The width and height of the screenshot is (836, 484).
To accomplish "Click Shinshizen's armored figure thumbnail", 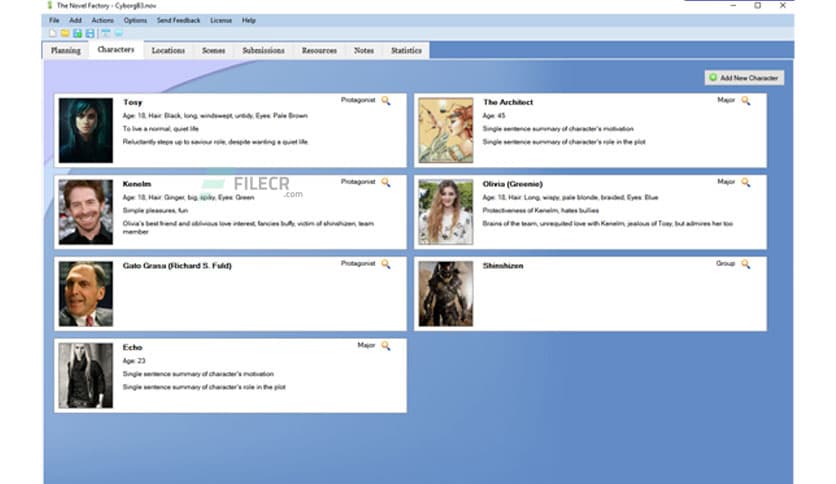I will pyautogui.click(x=446, y=293).
